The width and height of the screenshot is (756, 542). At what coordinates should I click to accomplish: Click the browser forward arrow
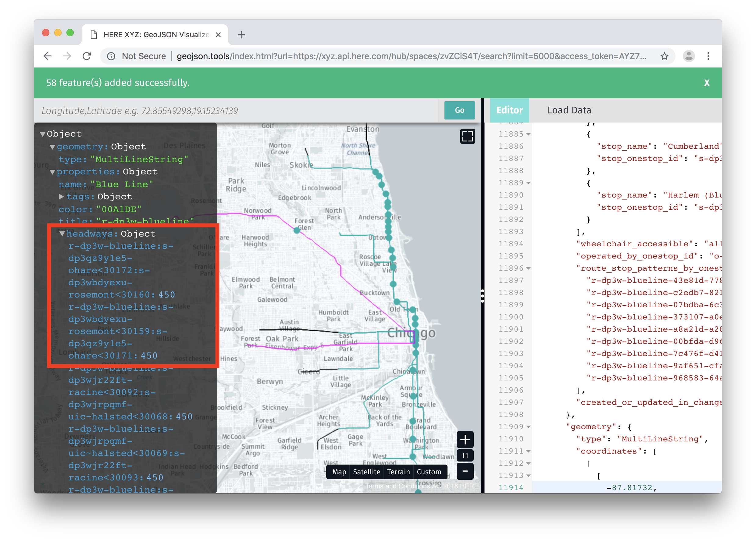[x=67, y=56]
